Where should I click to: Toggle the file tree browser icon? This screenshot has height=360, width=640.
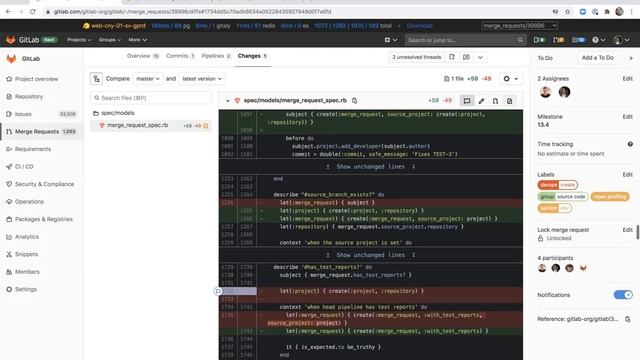[x=97, y=79]
